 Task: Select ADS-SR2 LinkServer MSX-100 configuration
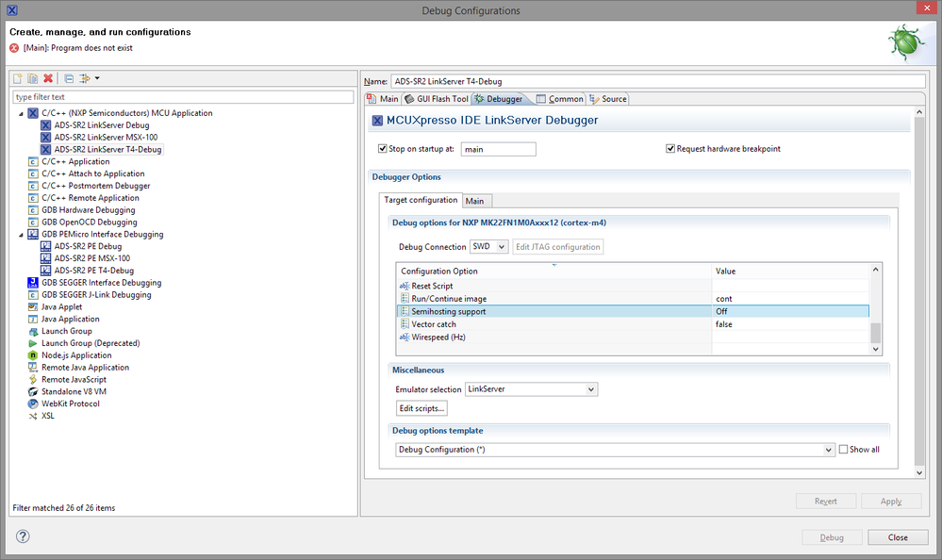[106, 137]
